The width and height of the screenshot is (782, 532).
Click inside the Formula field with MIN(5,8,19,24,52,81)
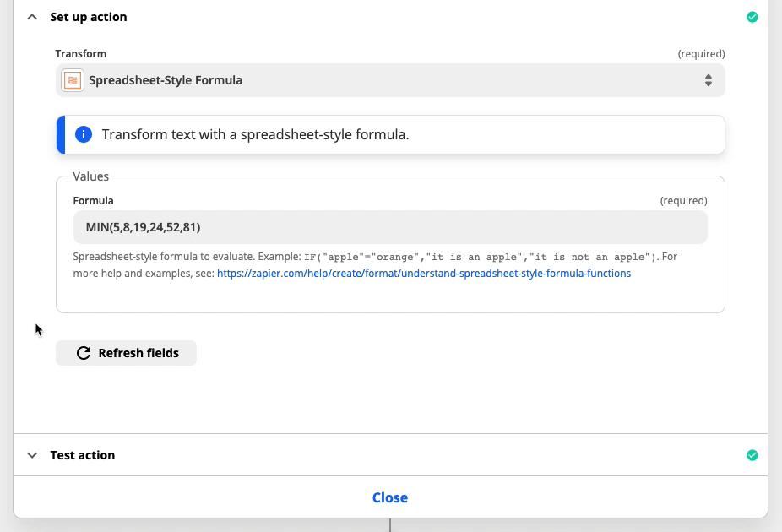click(390, 227)
